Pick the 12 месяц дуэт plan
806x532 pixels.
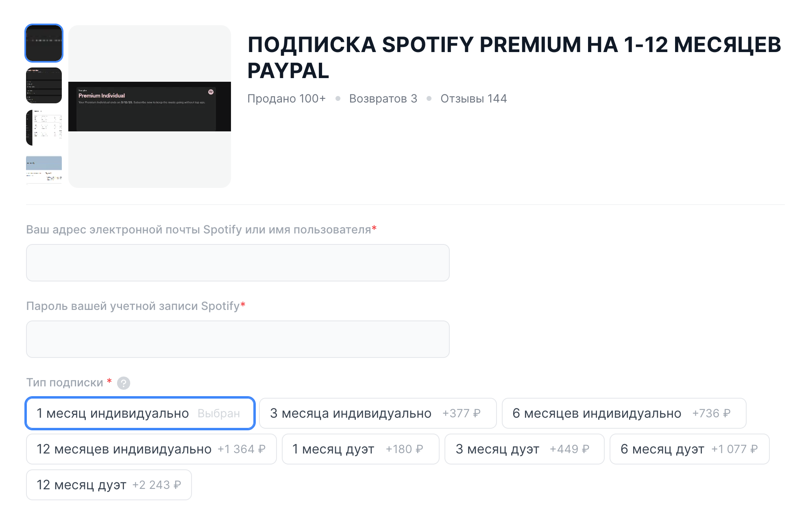(108, 484)
